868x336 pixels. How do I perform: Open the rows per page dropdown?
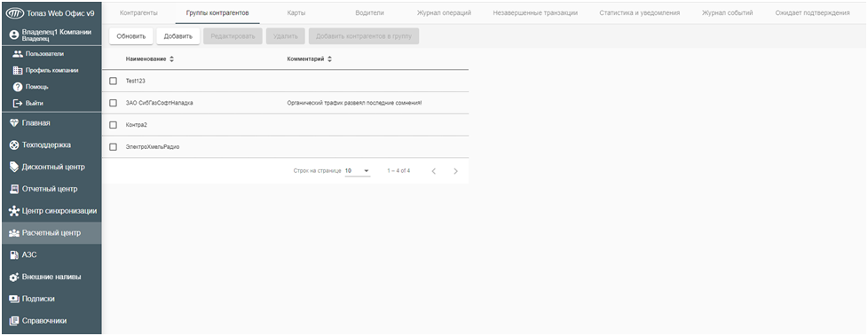coord(358,171)
